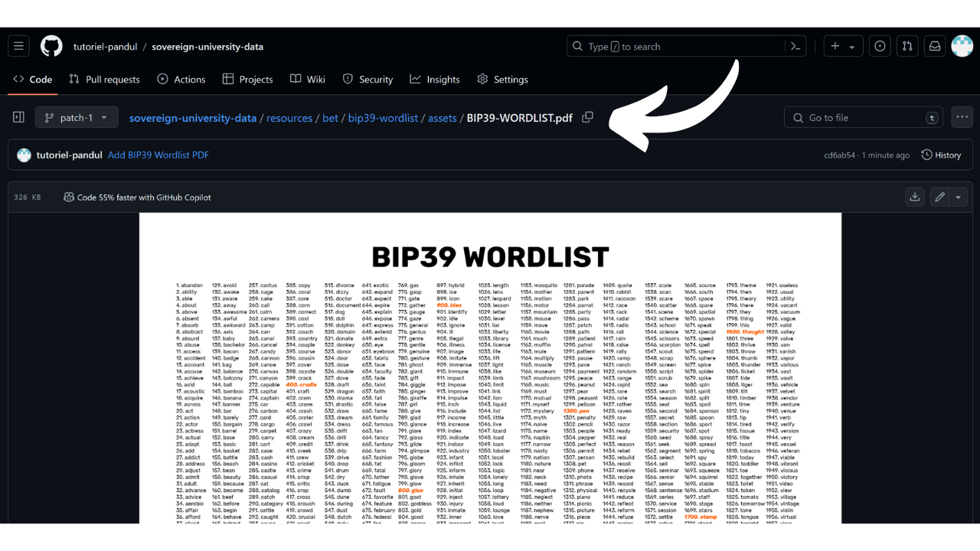
Task: Expand the create new plus dropdown
Action: click(x=842, y=46)
